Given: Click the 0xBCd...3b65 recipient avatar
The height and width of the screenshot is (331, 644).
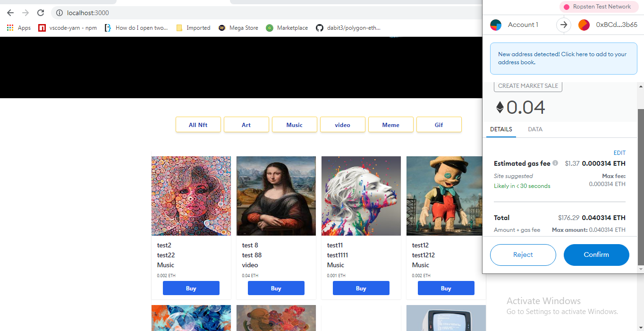Looking at the screenshot, I should click(x=584, y=25).
